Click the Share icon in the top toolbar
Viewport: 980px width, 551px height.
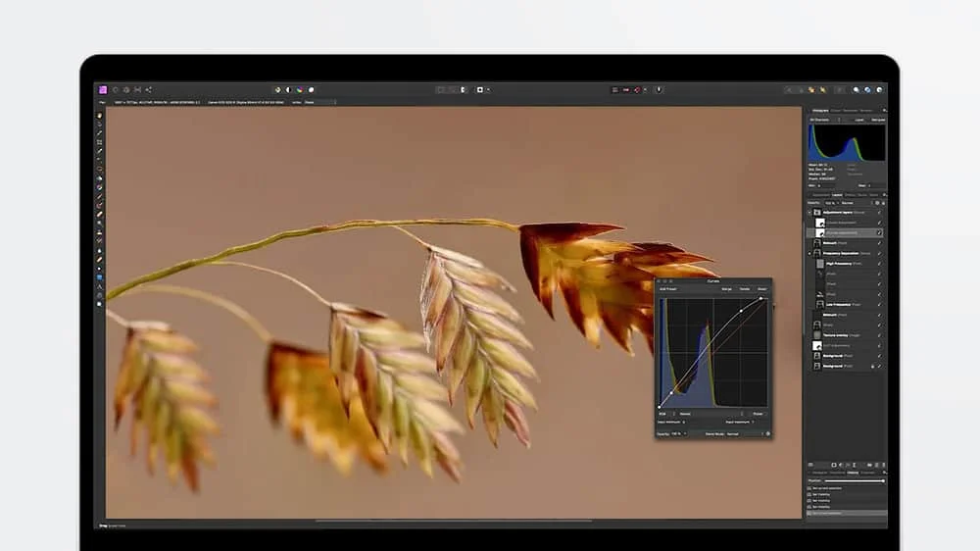click(x=149, y=89)
